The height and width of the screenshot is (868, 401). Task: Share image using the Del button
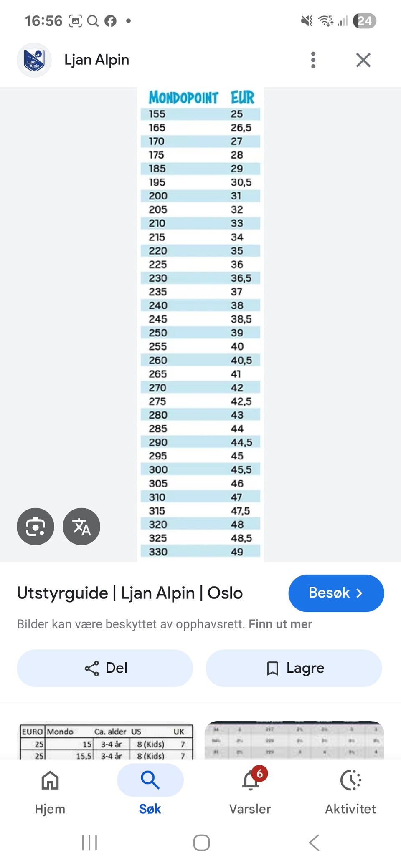[105, 668]
